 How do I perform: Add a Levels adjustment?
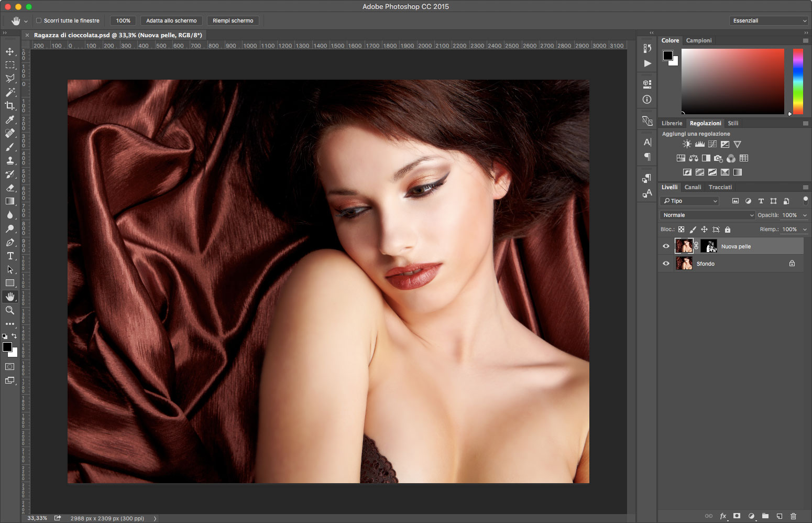(699, 144)
